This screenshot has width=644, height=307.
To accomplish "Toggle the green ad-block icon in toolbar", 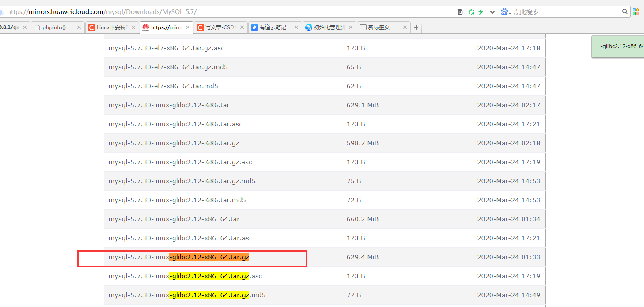I will point(470,12).
